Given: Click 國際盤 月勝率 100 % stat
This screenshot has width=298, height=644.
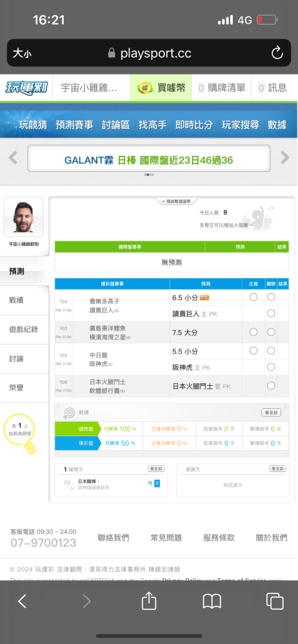Looking at the screenshot, I should 120,429.
